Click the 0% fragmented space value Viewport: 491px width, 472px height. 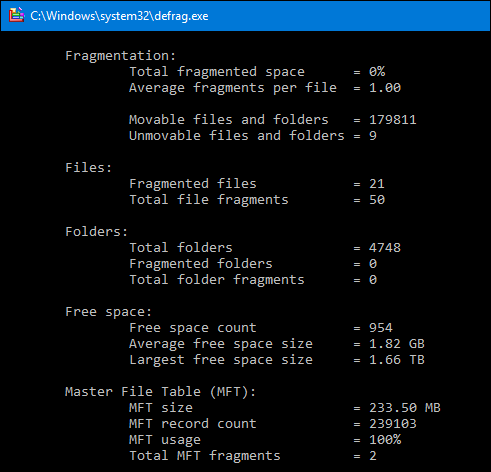click(x=377, y=72)
